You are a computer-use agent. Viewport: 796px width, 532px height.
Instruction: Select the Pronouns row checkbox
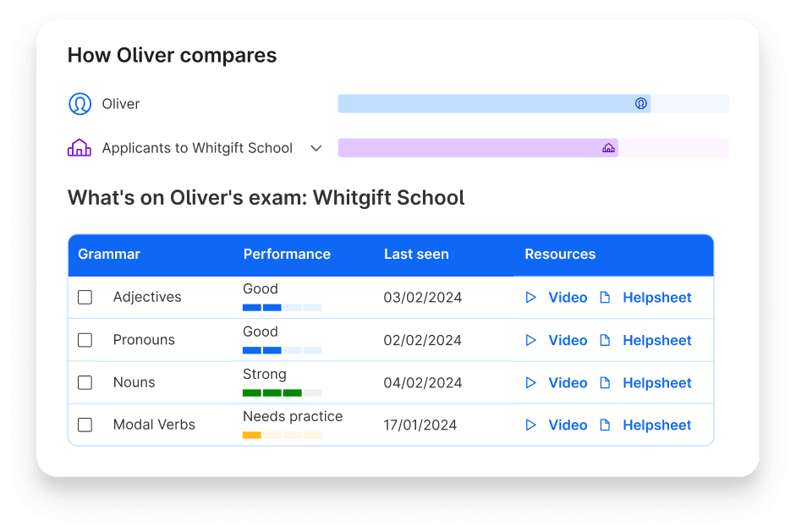85,340
